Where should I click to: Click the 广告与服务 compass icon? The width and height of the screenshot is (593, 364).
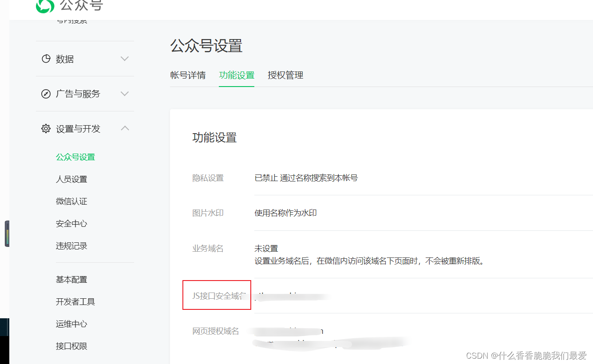pos(46,94)
